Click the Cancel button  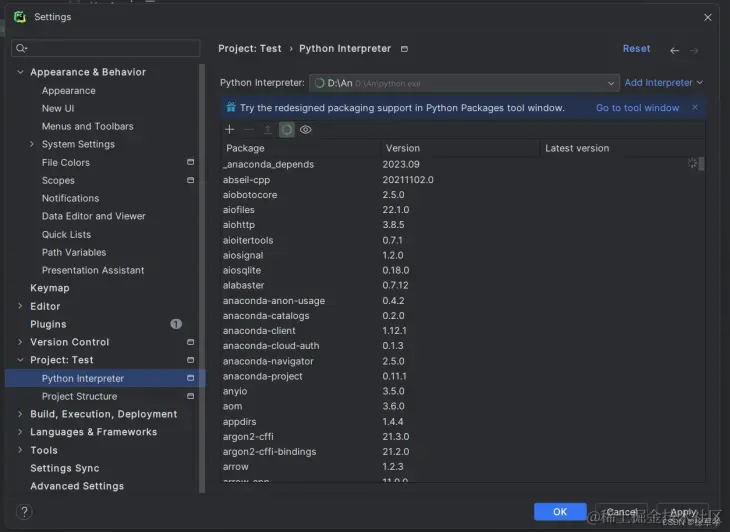(x=622, y=512)
